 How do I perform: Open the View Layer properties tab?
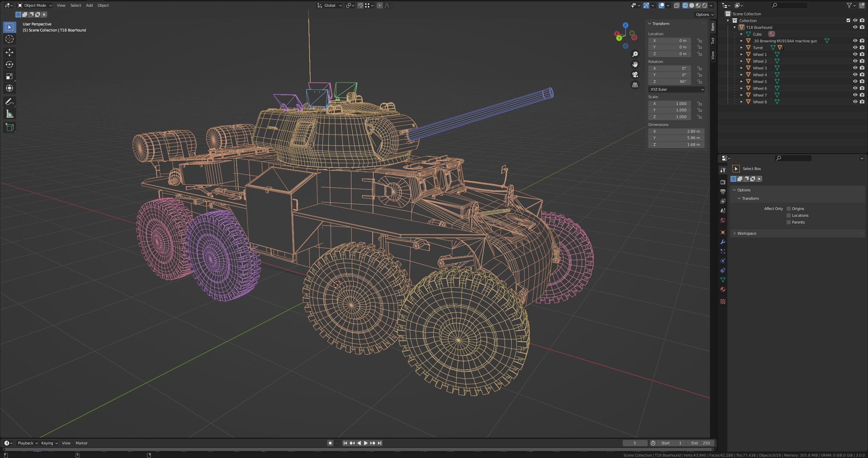[x=723, y=201]
